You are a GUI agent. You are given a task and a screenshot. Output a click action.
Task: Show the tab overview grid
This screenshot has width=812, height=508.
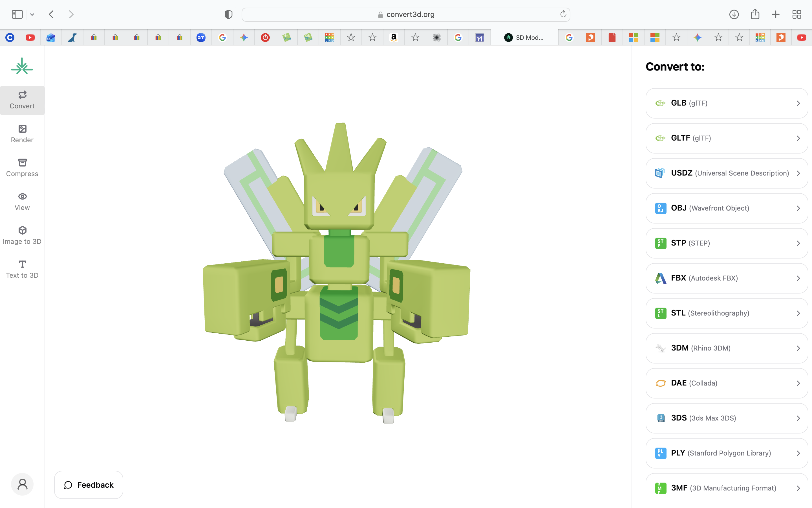[796, 14]
